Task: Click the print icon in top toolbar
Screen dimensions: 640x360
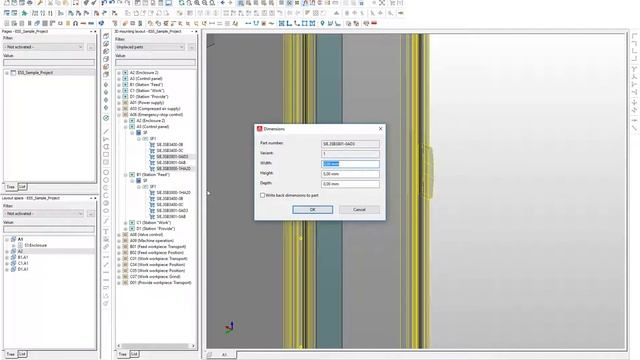Action: point(29,3)
